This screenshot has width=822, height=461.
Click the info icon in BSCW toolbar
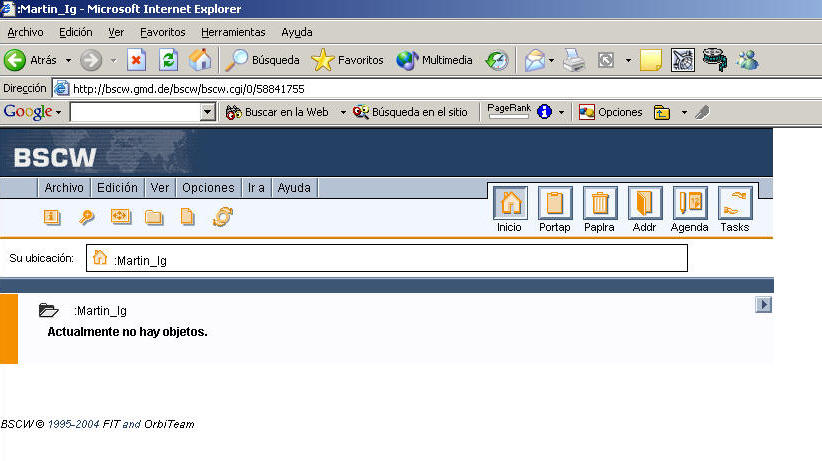pos(52,217)
